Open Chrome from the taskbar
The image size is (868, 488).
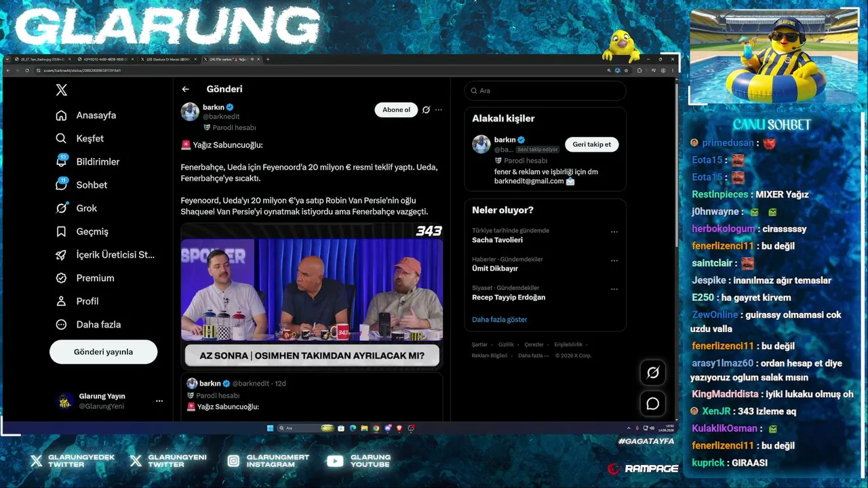[376, 428]
